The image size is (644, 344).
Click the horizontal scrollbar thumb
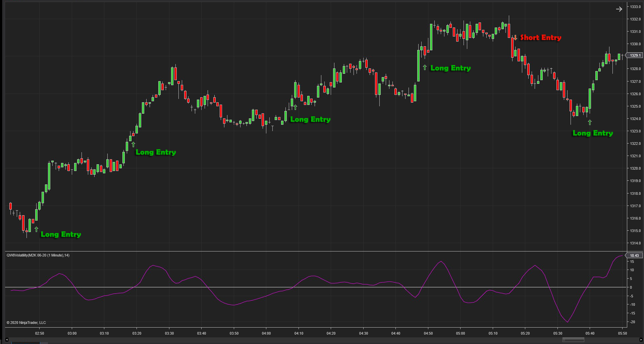coord(573,340)
